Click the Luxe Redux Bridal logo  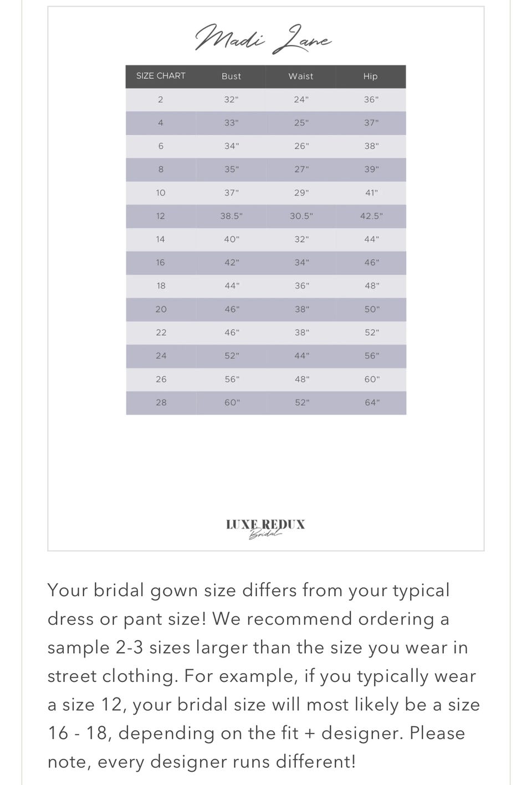point(265,528)
